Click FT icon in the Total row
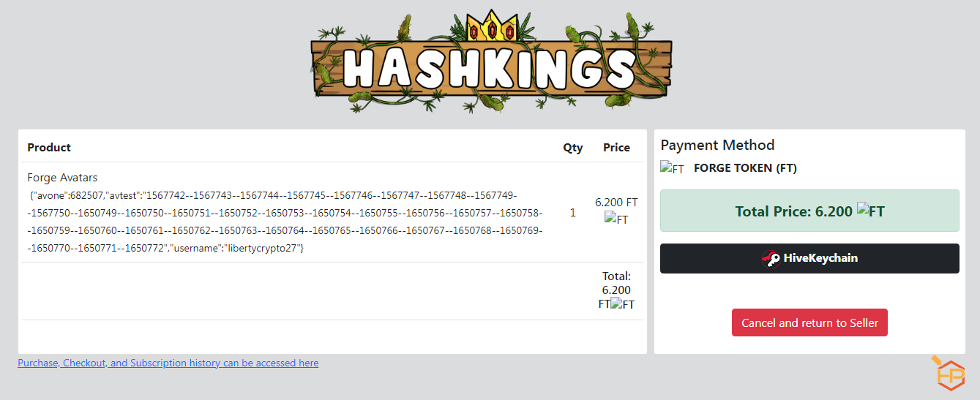980x400 pixels. pyautogui.click(x=623, y=304)
